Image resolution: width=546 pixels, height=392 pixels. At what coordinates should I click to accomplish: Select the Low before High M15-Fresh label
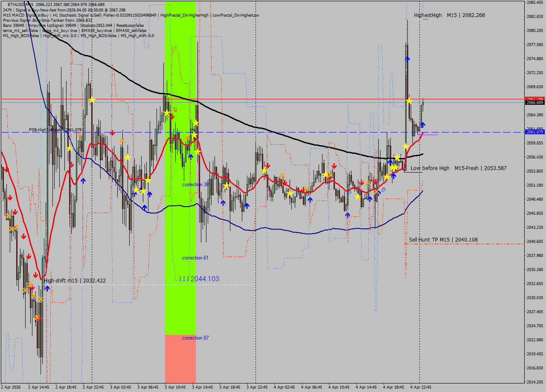click(458, 168)
